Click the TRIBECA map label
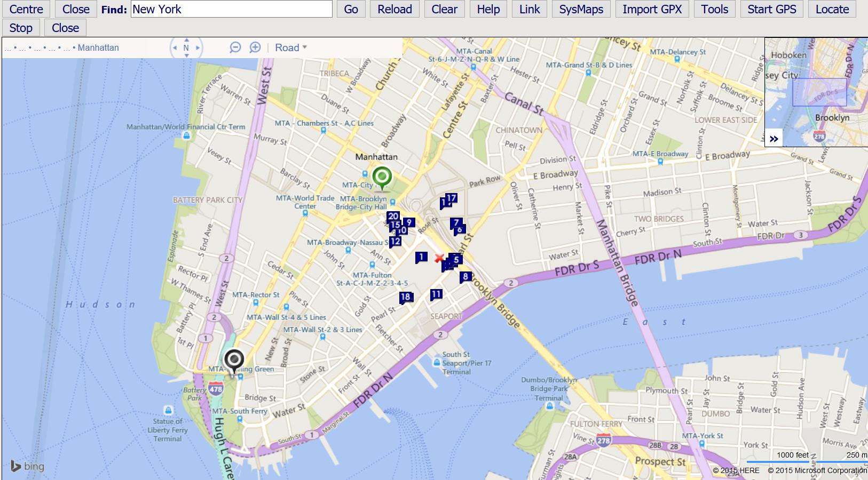Image resolution: width=868 pixels, height=480 pixels. 334,74
